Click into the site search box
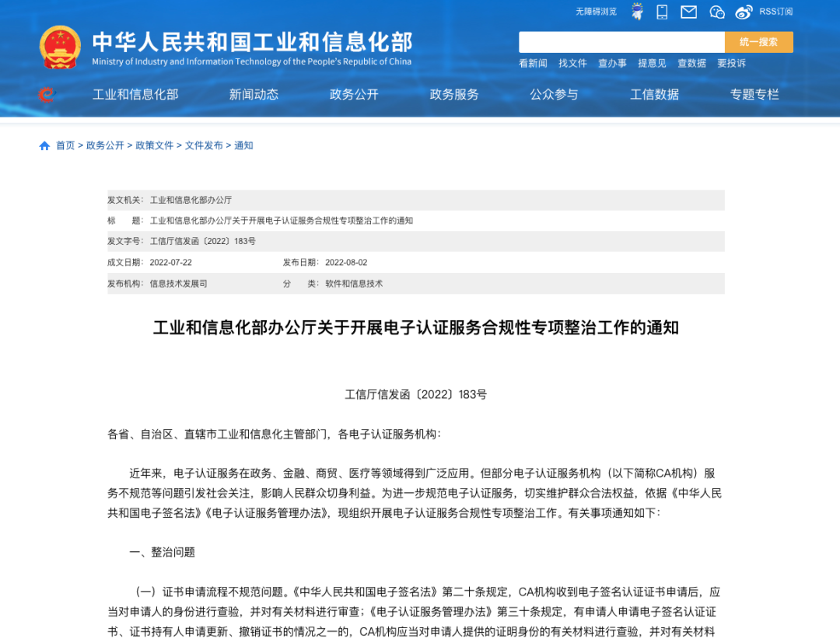 [x=621, y=42]
